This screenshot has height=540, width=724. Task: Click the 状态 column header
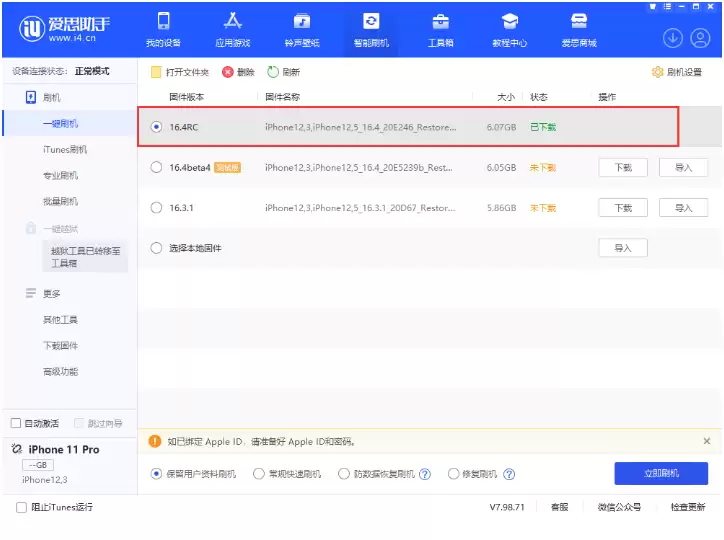[x=539, y=97]
